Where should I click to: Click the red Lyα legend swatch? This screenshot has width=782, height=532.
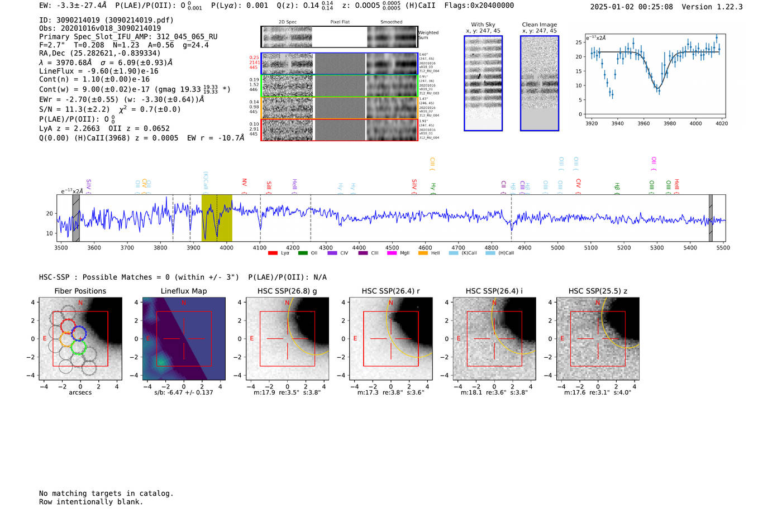(x=273, y=253)
